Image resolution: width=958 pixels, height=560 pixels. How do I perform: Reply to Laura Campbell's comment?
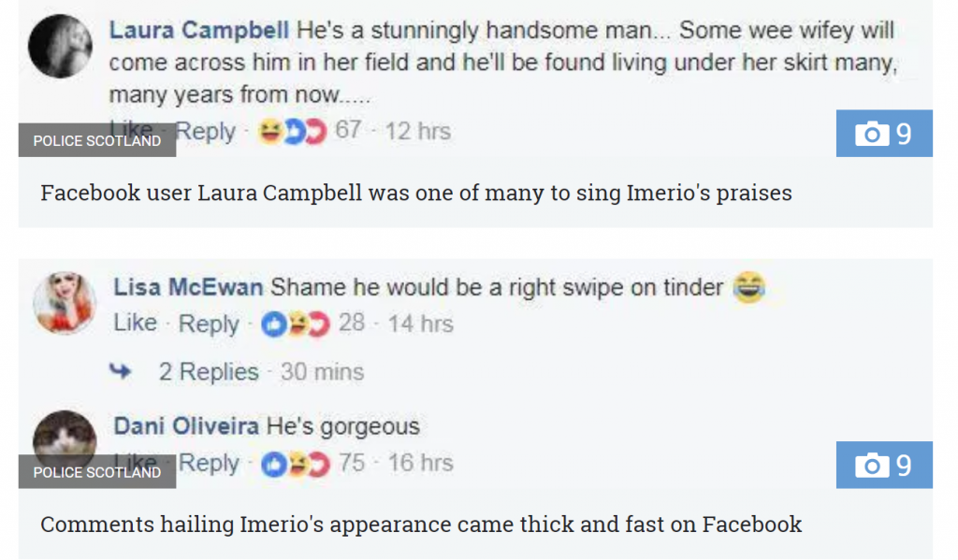tap(206, 132)
